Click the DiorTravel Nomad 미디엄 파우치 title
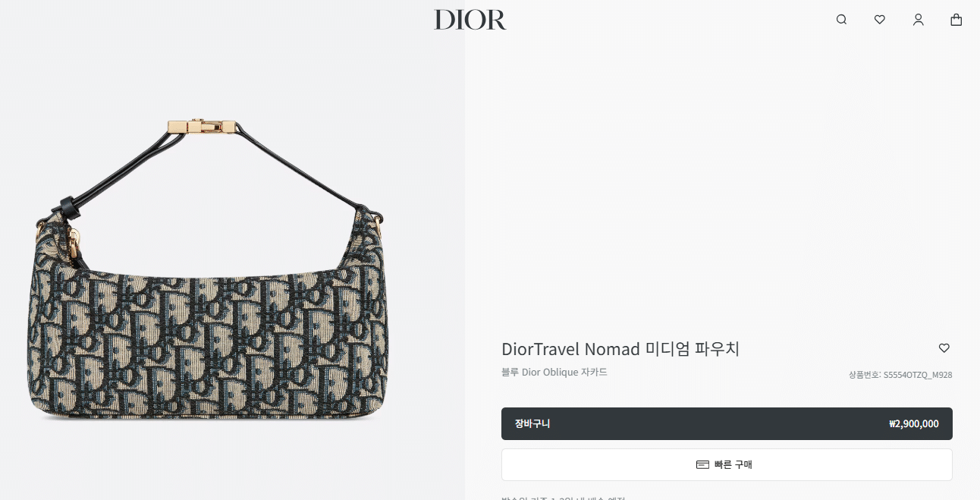The height and width of the screenshot is (500, 980). (x=620, y=349)
